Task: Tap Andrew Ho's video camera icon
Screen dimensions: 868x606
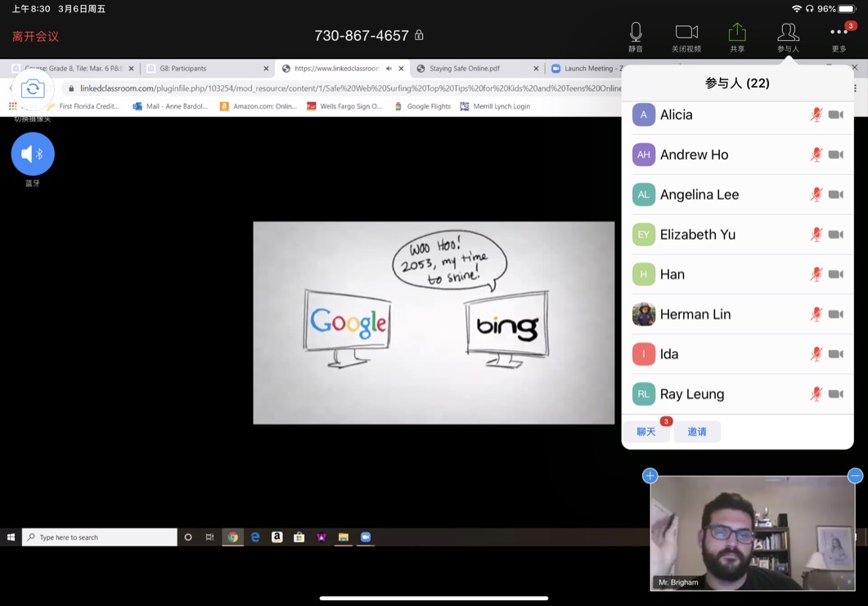Action: [x=836, y=155]
